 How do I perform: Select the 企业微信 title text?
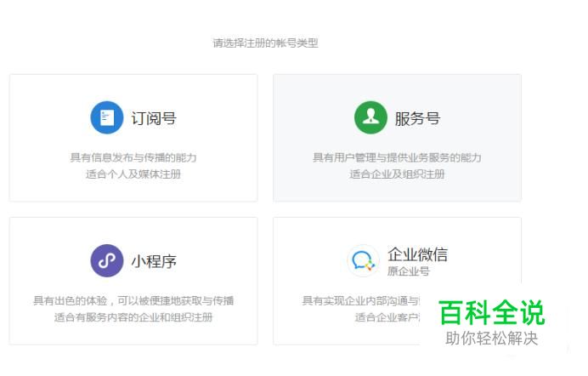tap(417, 254)
